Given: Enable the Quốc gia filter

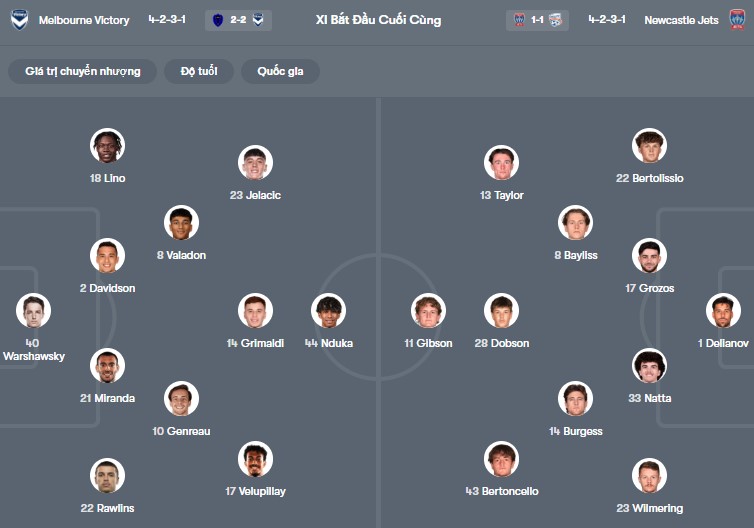Looking at the screenshot, I should coord(280,71).
